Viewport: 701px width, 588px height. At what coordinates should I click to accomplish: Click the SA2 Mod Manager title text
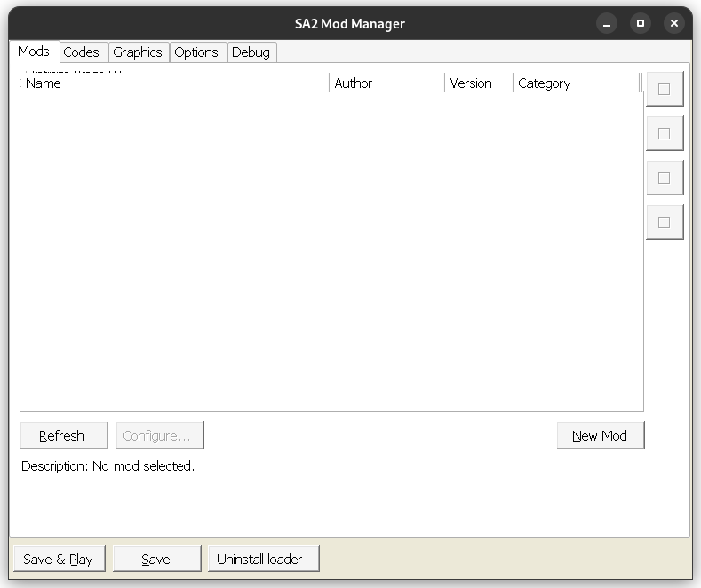pyautogui.click(x=349, y=24)
